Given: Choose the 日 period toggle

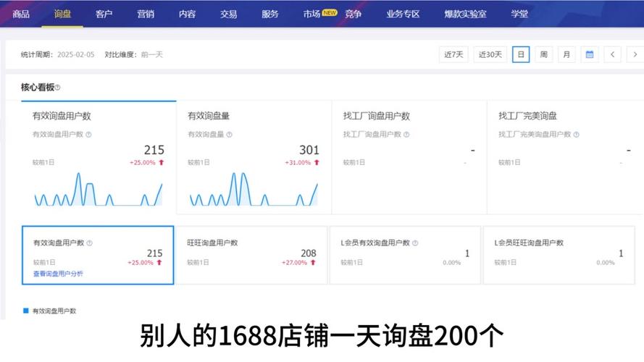Looking at the screenshot, I should (521, 54).
